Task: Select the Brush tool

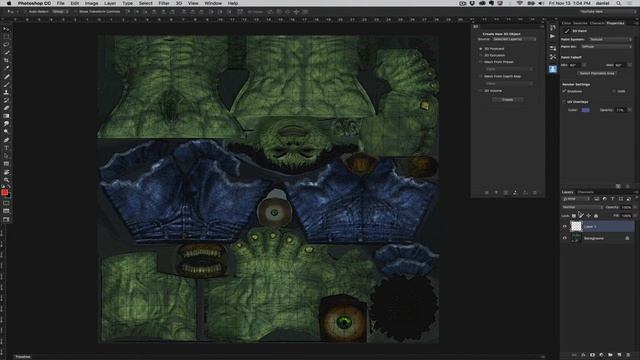Action: [x=6, y=84]
